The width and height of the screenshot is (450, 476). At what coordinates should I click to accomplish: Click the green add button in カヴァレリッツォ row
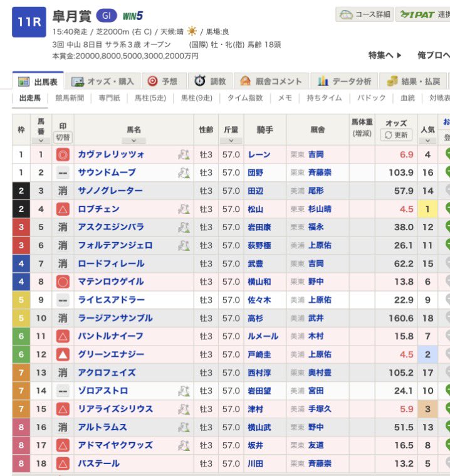[x=447, y=154]
